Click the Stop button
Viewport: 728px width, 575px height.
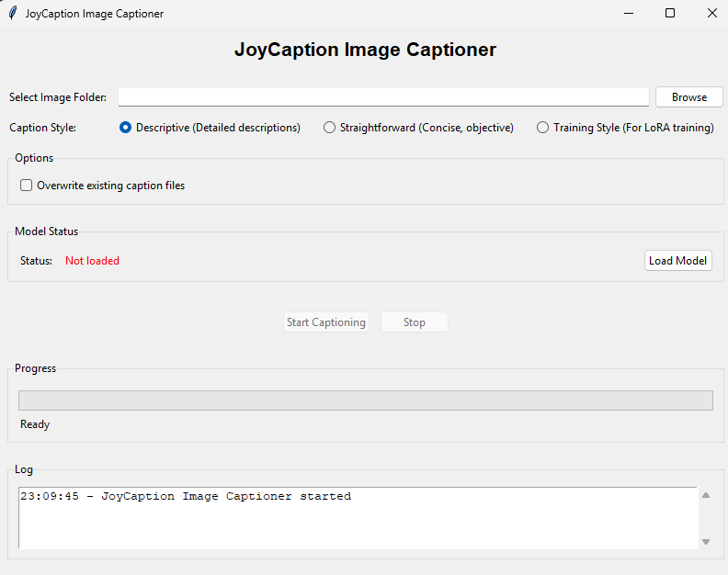pyautogui.click(x=415, y=322)
